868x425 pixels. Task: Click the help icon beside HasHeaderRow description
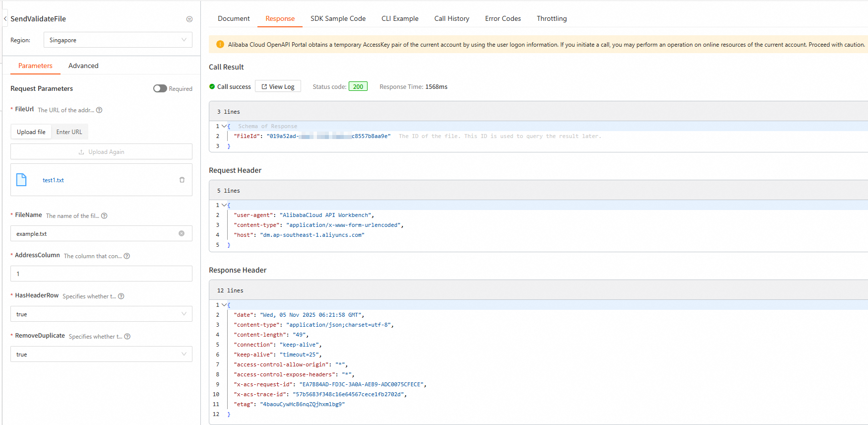coord(121,296)
